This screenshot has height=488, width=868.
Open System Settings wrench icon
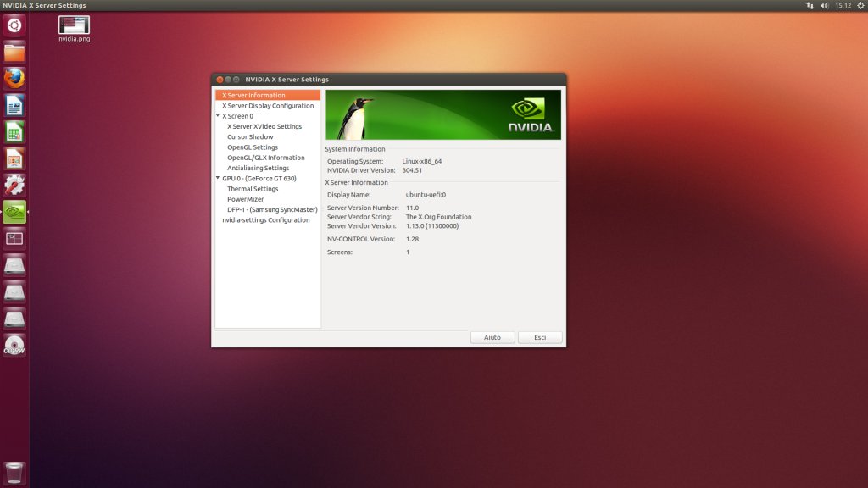(14, 186)
